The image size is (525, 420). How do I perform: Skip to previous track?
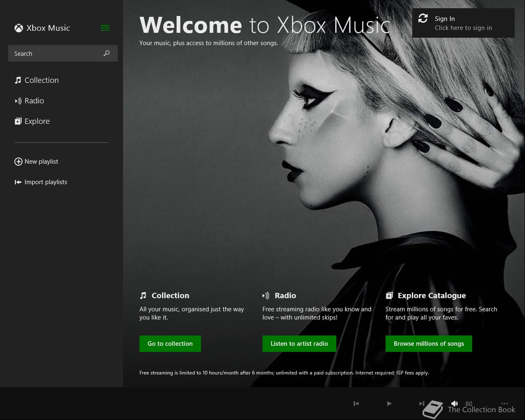tap(356, 404)
